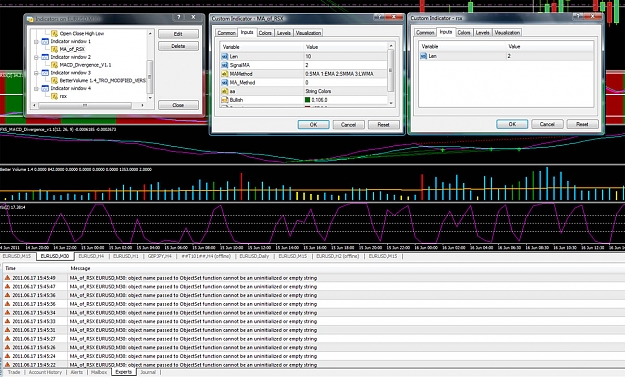Click Reset in the MA_of_RSX dialog
This screenshot has width=625, height=377.
[x=383, y=125]
